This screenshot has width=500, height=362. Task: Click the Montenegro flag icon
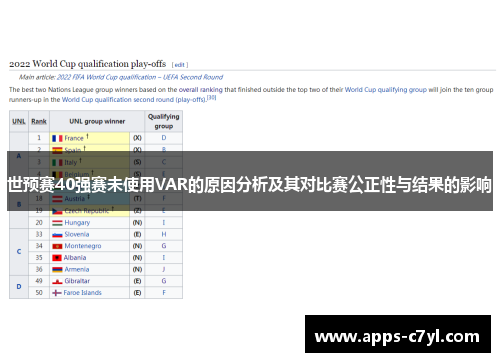click(x=57, y=246)
